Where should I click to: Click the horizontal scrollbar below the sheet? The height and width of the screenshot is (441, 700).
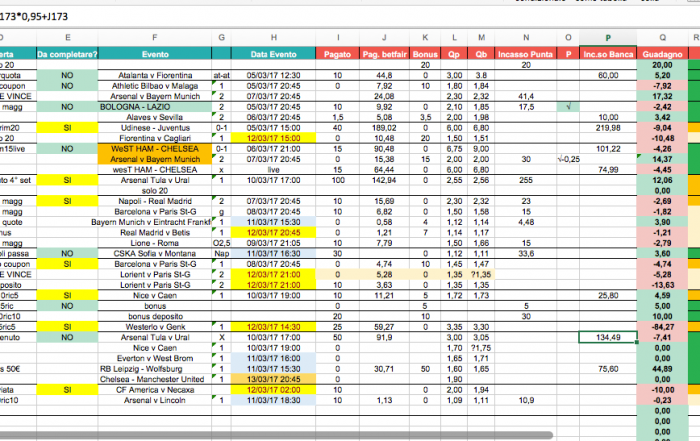[x=276, y=434]
